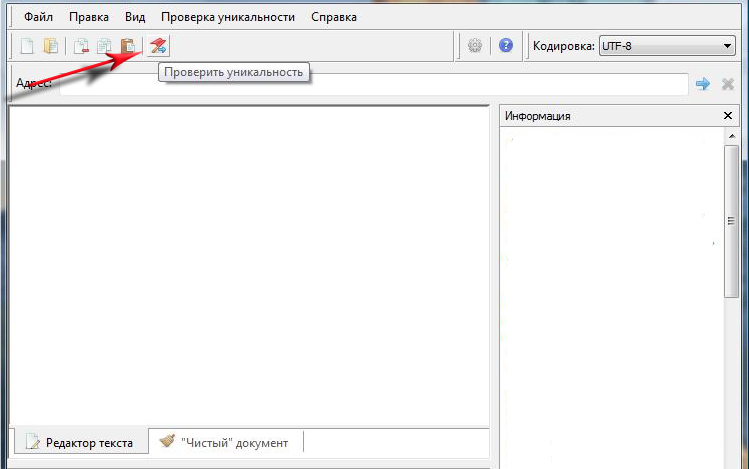The height and width of the screenshot is (469, 749).
Task: Click the blue help question mark icon
Action: 506,46
